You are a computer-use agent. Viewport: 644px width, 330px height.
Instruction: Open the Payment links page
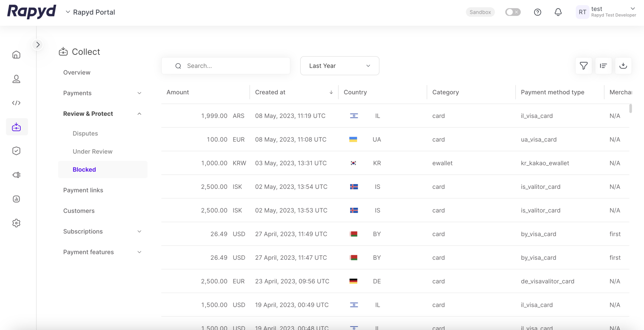tap(83, 190)
